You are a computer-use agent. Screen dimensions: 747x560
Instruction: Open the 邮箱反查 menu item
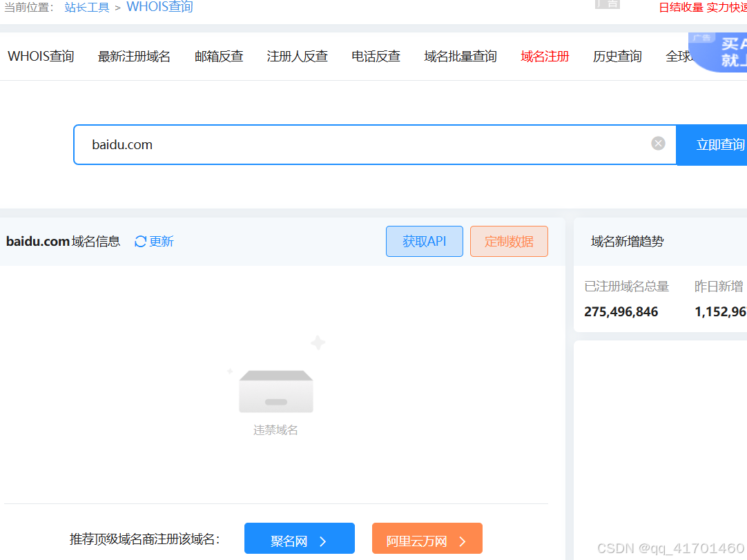coord(219,56)
